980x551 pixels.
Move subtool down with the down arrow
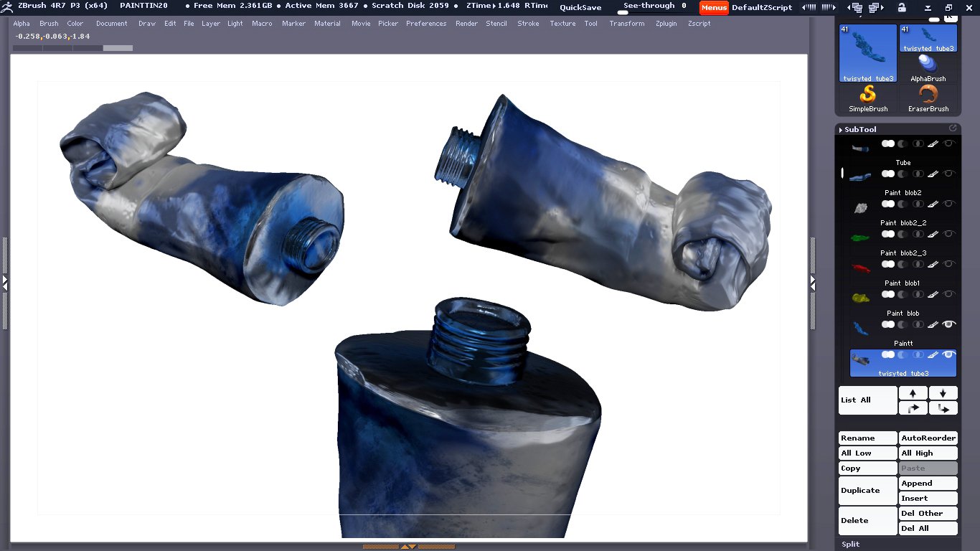(943, 393)
